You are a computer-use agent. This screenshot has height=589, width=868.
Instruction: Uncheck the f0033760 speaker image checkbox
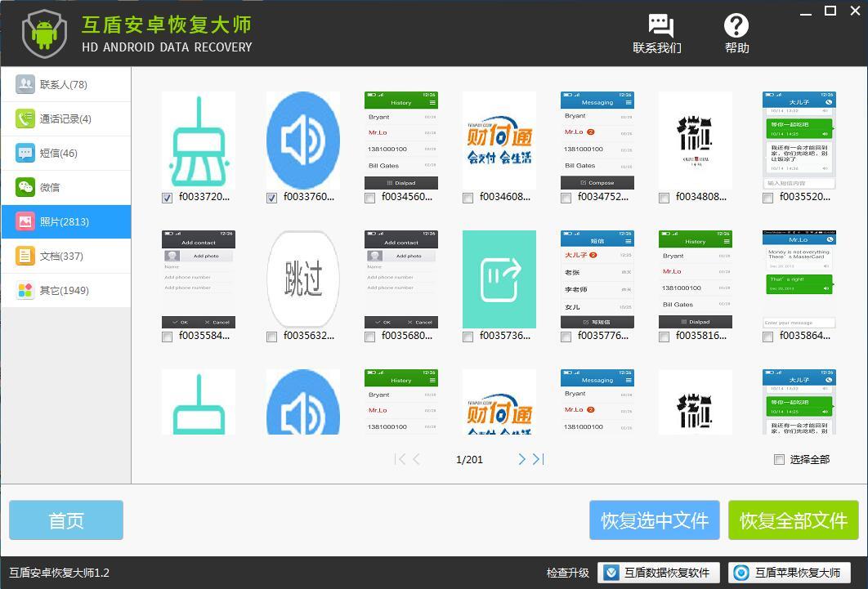point(272,198)
